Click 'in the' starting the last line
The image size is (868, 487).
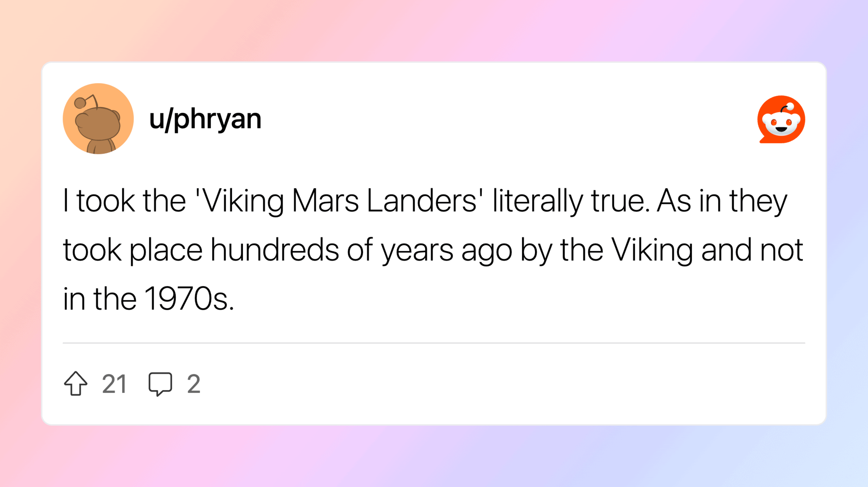99,299
